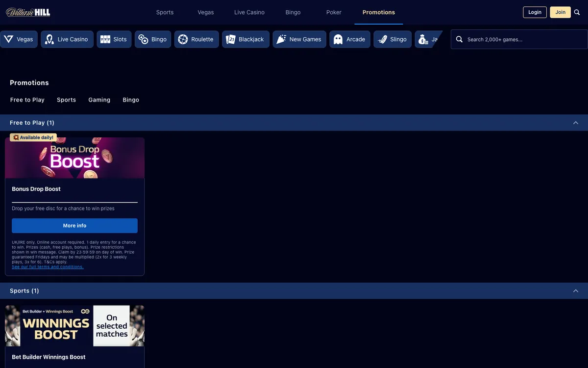The height and width of the screenshot is (368, 588).
Task: Click the Promotions page heading
Action: point(29,83)
